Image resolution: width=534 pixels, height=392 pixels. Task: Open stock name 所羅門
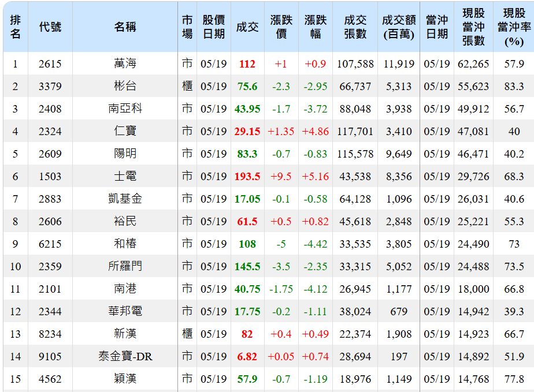point(125,266)
